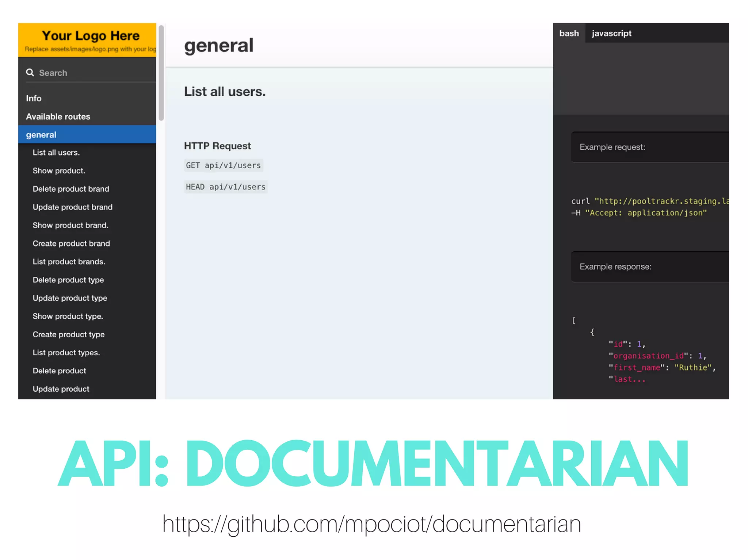
Task: Select the general sidebar section
Action: [87, 134]
